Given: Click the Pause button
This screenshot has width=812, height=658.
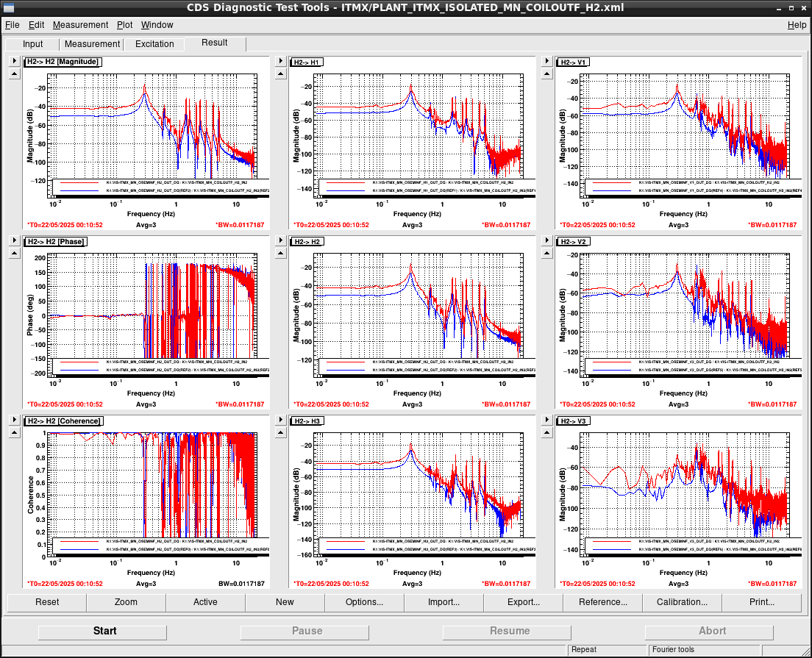Looking at the screenshot, I should [x=304, y=632].
